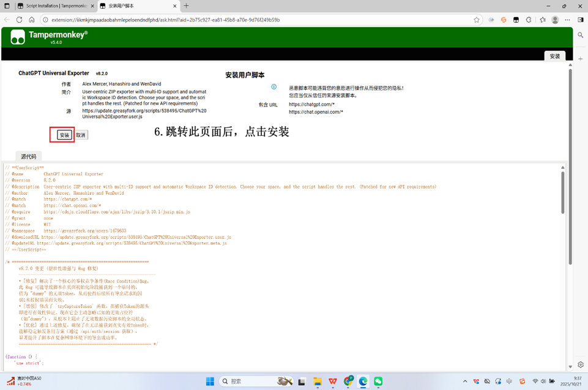Open browser favorites with the star-list icon
Viewport: 588px width, 390px height.
pos(543,20)
